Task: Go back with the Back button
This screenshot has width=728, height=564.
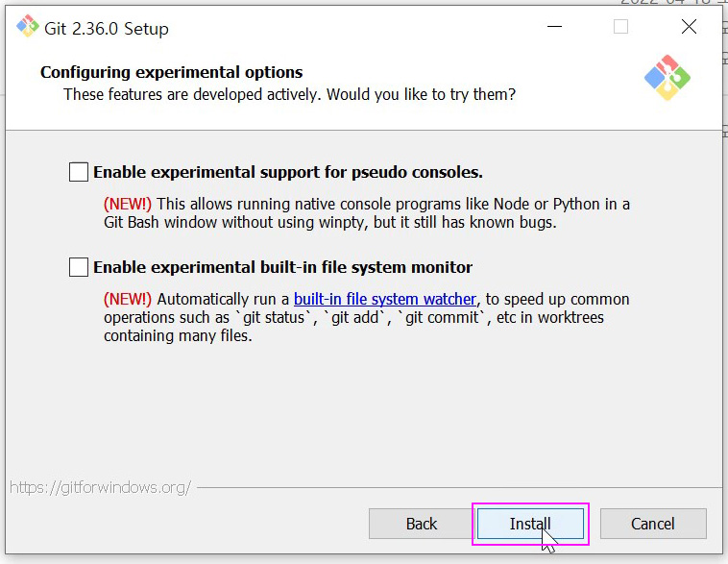Action: pyautogui.click(x=421, y=524)
